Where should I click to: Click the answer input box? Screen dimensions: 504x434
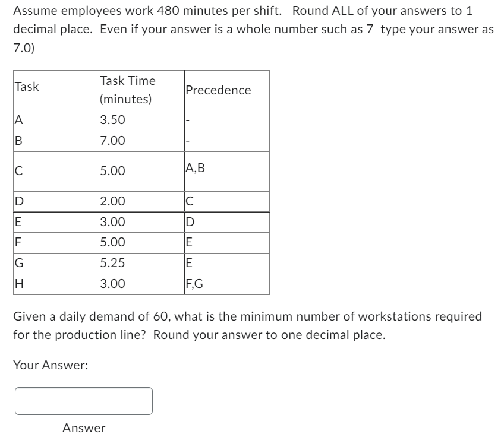pos(83,400)
